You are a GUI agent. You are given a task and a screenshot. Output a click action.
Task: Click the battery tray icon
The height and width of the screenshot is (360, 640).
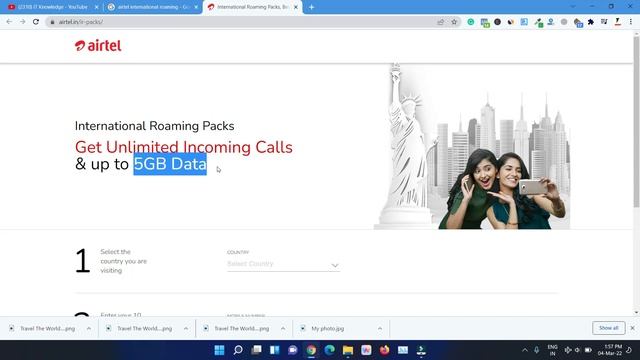tap(588, 350)
